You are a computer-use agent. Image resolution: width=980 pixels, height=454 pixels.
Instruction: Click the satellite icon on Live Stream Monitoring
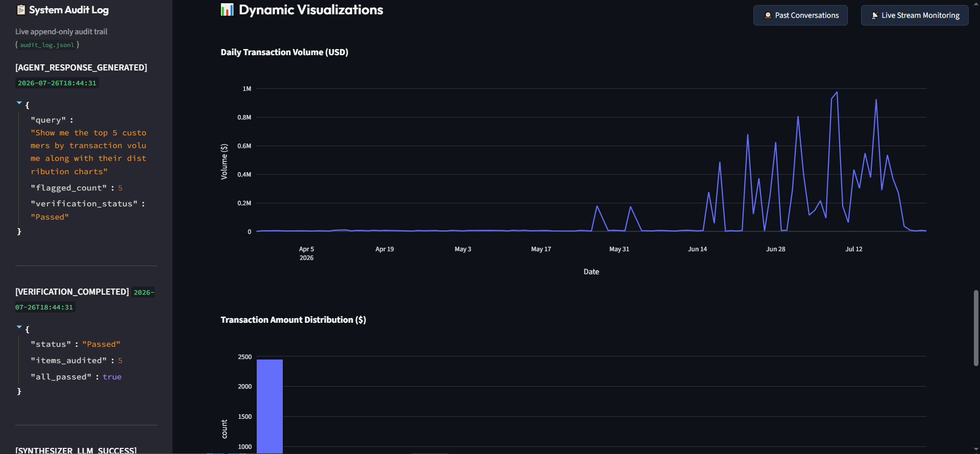point(875,15)
